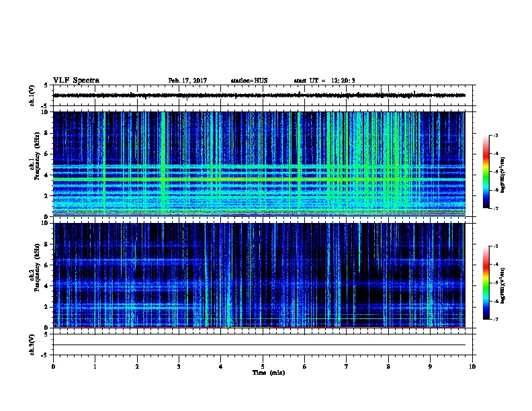Click the "station=HUS" header label
Image resolution: width=532 pixels, height=411 pixels.
249,81
